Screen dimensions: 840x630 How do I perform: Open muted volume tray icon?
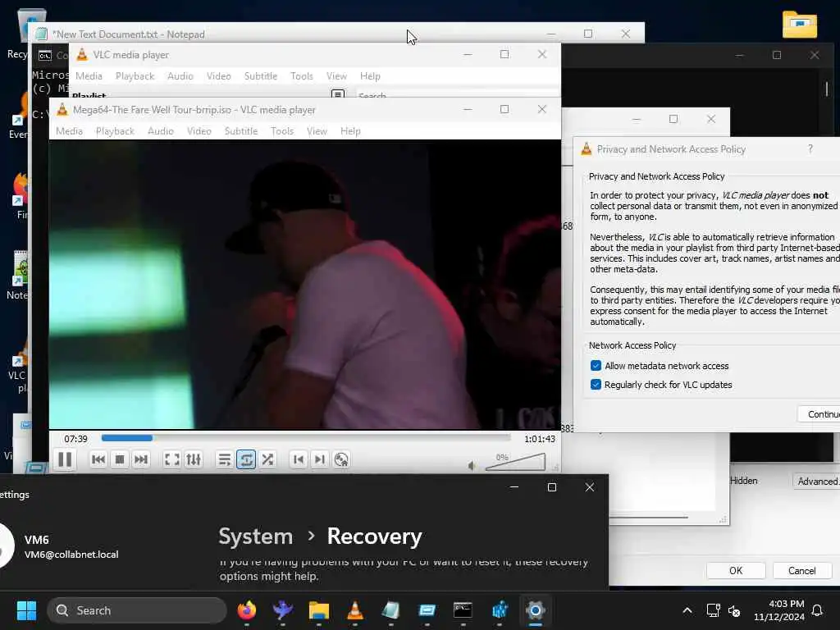click(x=734, y=610)
